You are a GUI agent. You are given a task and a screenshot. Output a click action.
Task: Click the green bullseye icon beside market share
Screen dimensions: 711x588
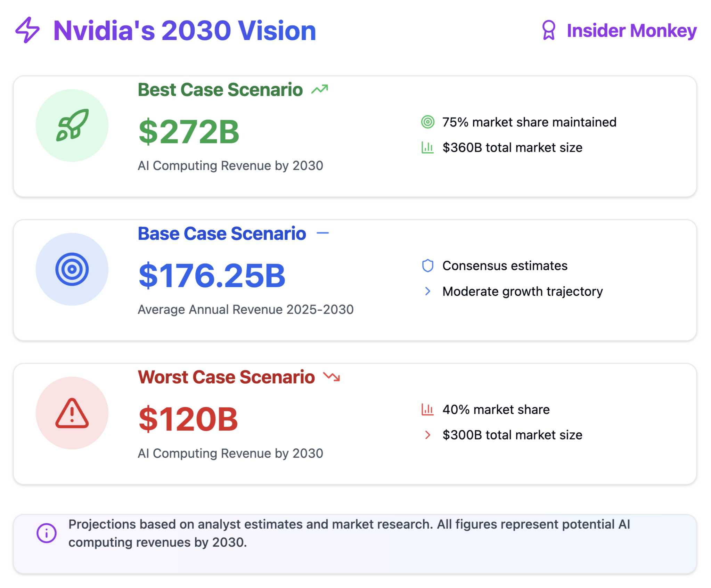[x=427, y=122]
